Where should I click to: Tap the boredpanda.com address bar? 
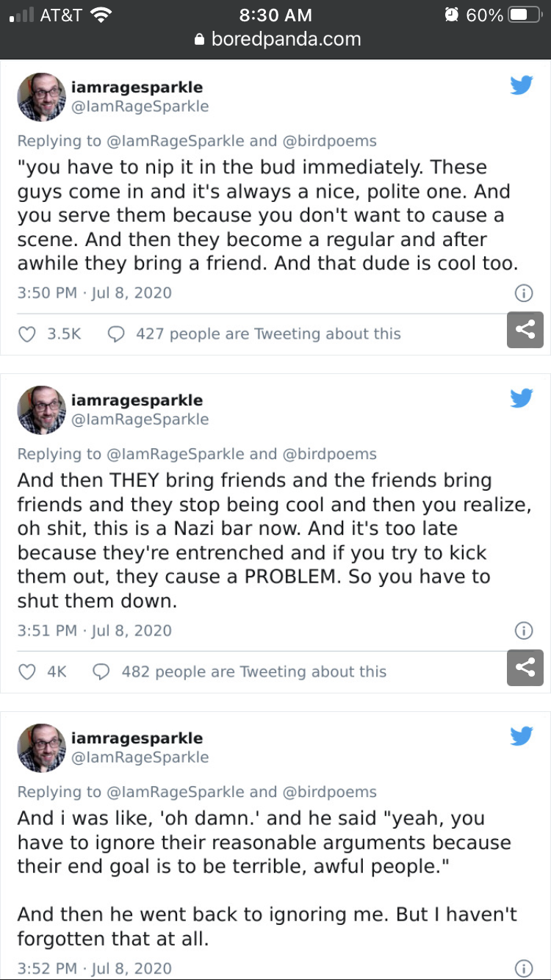point(278,40)
